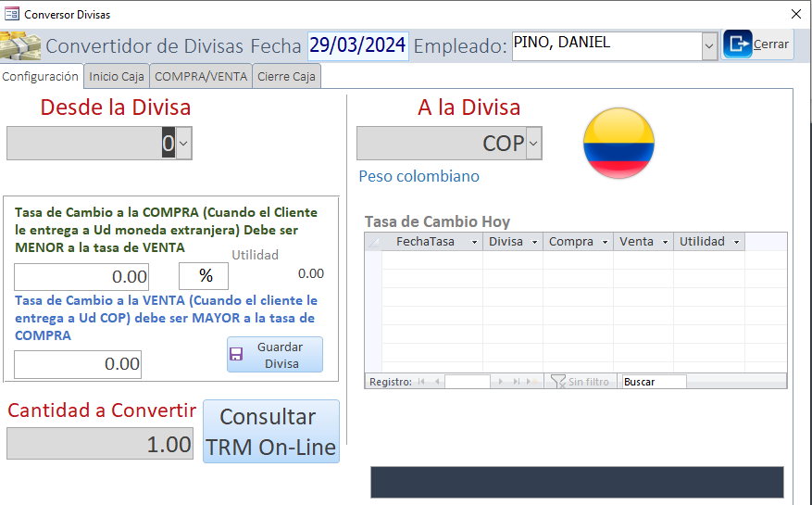This screenshot has height=505, width=812.
Task: Open Divisa column filter arrow
Action: pos(534,242)
